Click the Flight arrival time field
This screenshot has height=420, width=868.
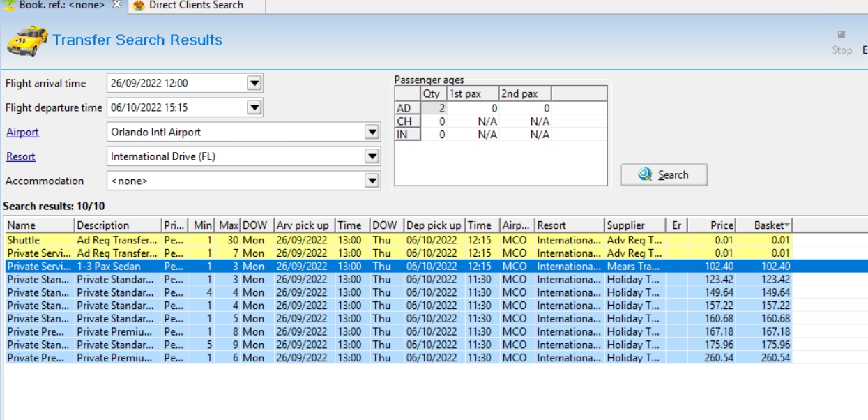coord(185,84)
